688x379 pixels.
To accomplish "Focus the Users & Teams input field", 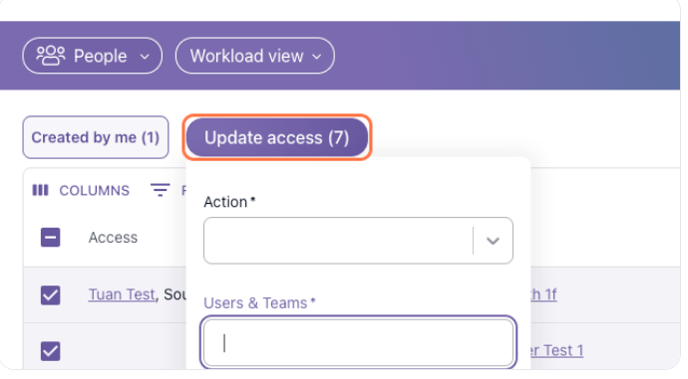I will 358,342.
